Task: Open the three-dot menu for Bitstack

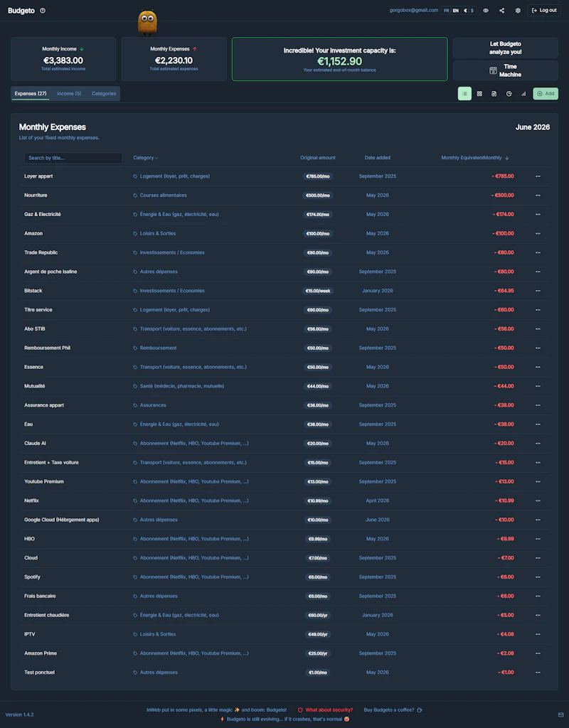Action: click(x=538, y=291)
